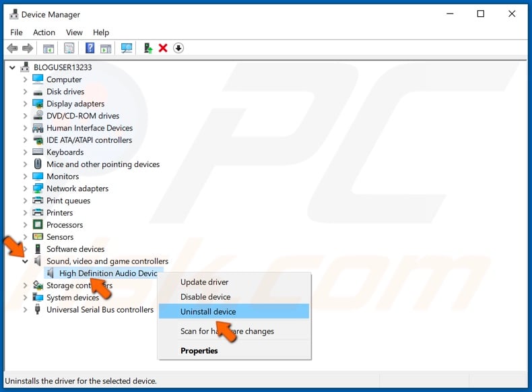Select the Sensors label

60,237
